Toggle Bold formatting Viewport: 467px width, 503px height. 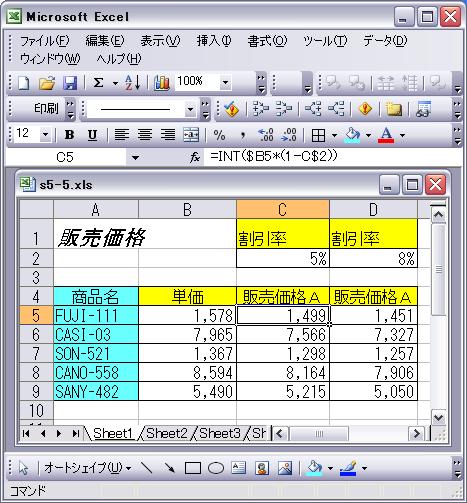69,135
